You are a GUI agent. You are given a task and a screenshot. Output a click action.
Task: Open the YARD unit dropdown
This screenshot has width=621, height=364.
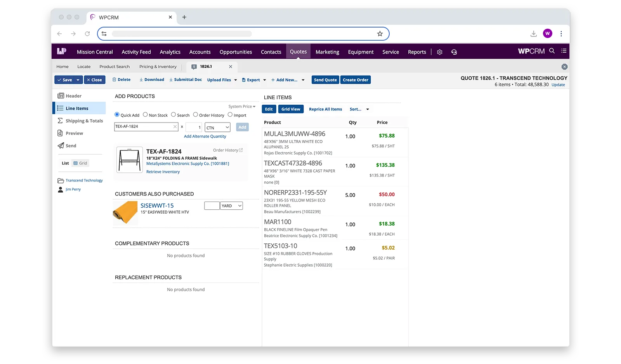[232, 206]
